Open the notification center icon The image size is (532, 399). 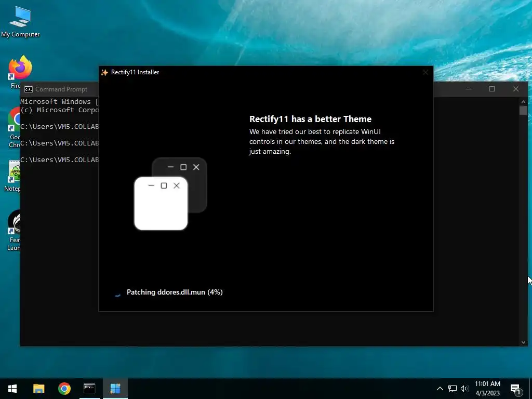(516, 390)
